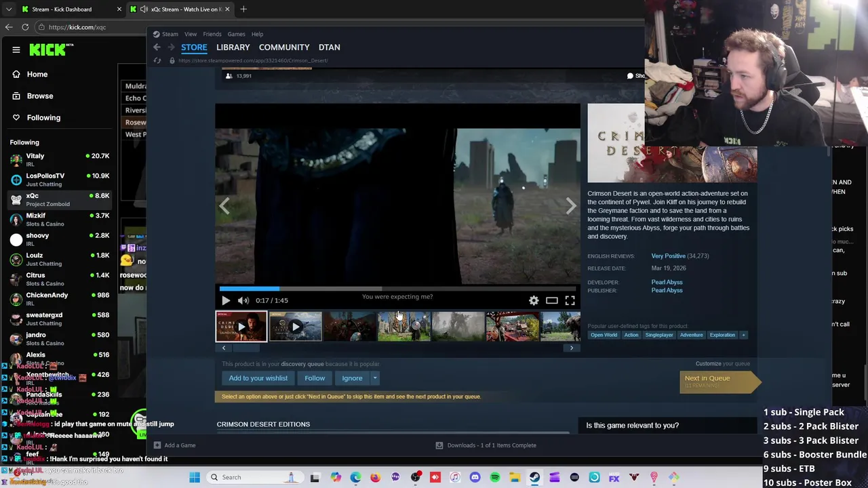Open the View menu in Steam
The image size is (868, 488).
(191, 34)
